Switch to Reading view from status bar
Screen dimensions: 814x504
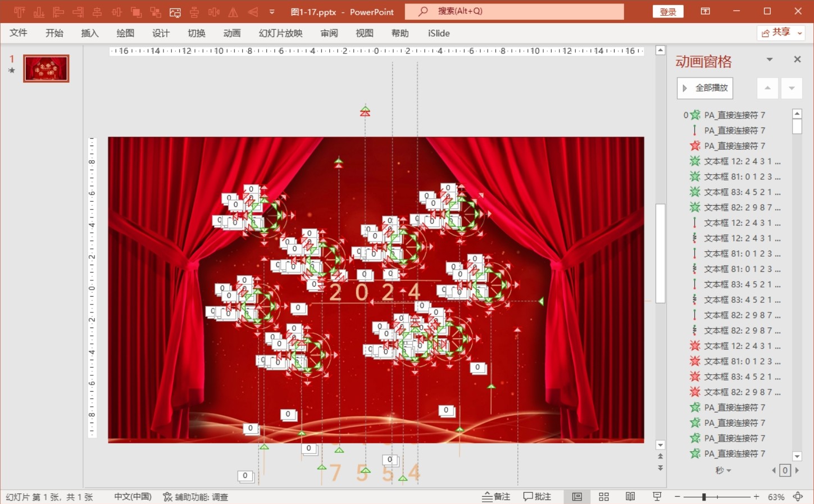[x=630, y=497]
